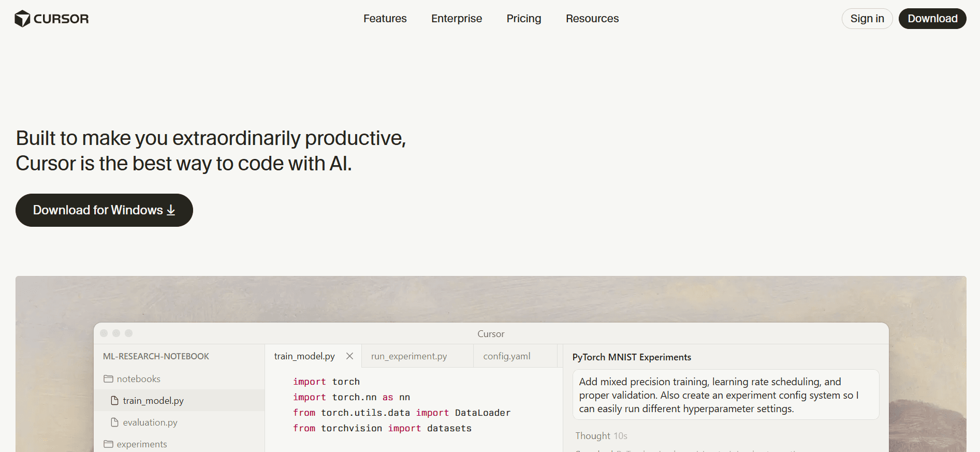
Task: Click the train_model.py file icon
Action: tap(115, 401)
